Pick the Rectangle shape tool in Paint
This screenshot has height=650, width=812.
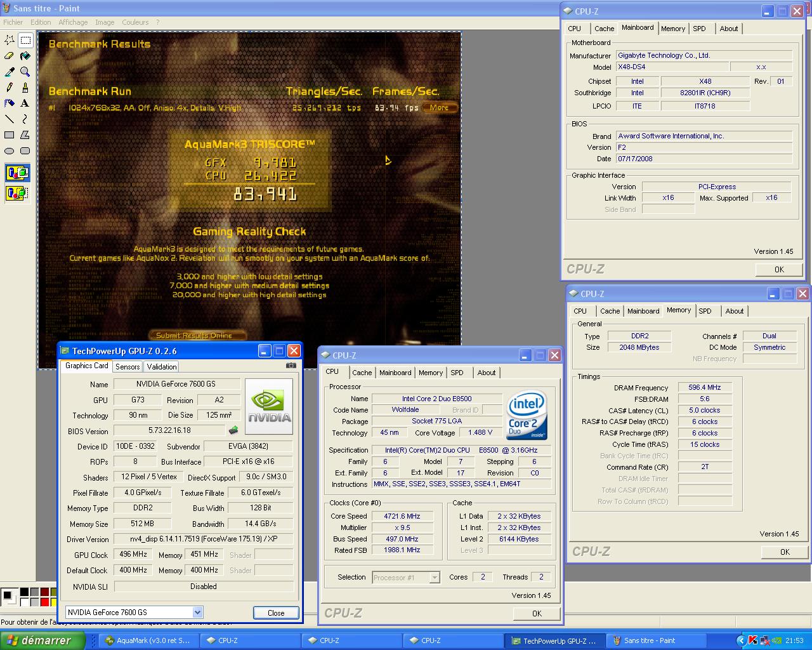point(10,135)
